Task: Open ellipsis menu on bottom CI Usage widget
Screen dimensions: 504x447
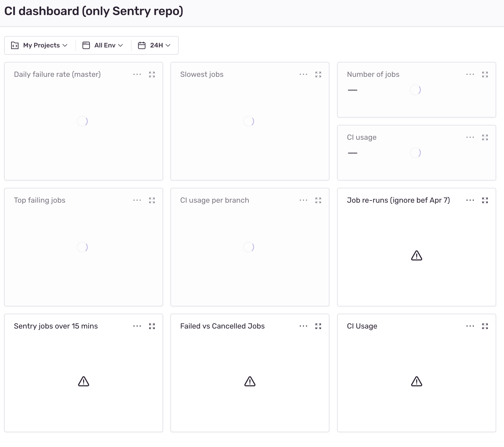Action: coord(470,326)
